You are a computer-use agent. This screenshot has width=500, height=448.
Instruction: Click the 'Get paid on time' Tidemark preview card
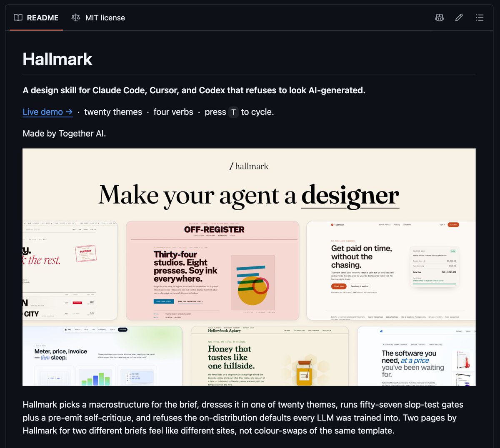[x=391, y=271]
